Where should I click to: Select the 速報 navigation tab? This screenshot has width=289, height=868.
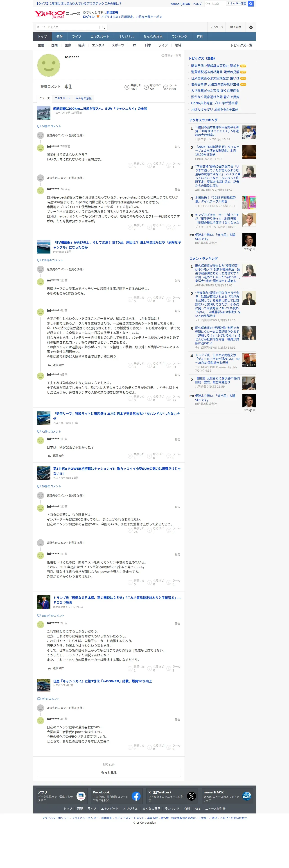point(59,37)
